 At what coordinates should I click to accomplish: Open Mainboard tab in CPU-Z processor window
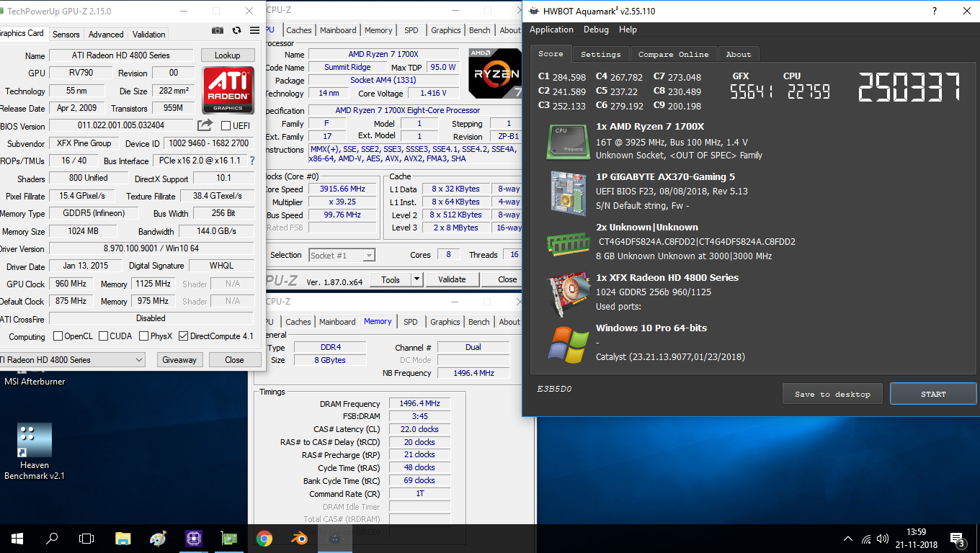point(338,30)
